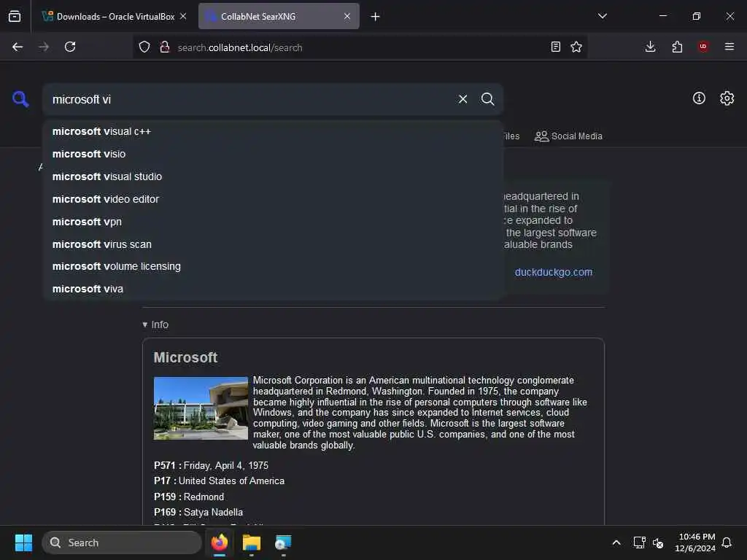Screen dimensions: 747x560
Task: Go back with browser back arrow
Action: 18,47
